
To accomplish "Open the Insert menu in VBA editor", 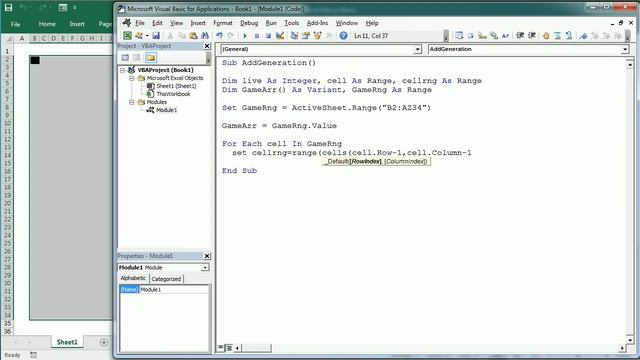I will pos(198,23).
